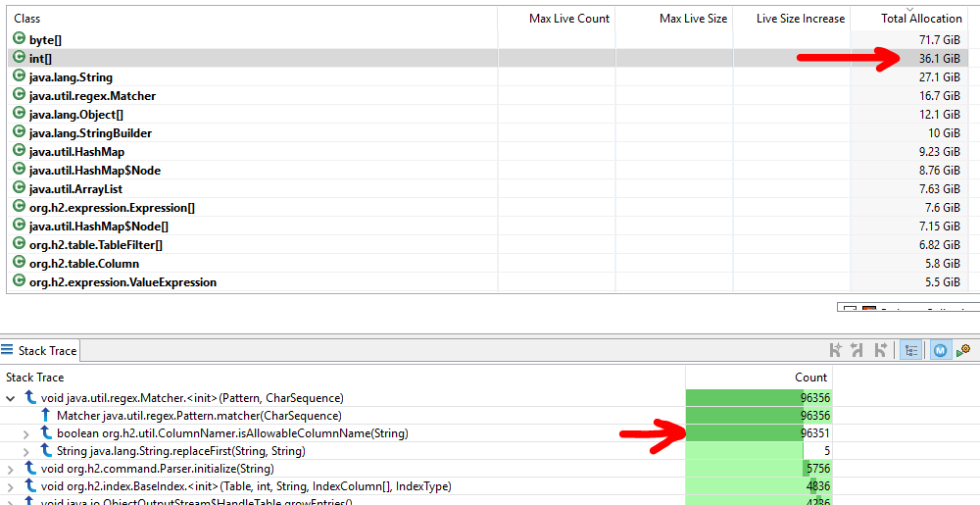Sort by the Live Size Increase column
Image resolution: width=980 pixels, height=505 pixels.
(x=791, y=19)
